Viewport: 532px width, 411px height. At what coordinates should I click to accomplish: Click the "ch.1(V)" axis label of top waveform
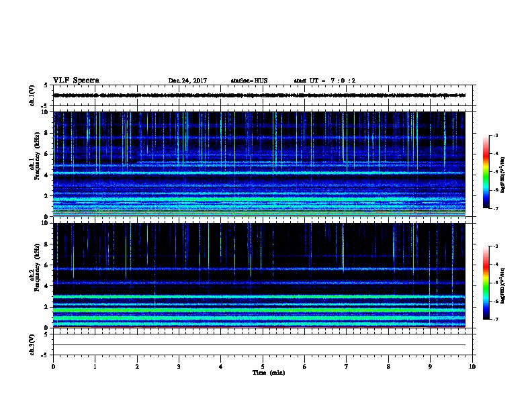(x=32, y=95)
